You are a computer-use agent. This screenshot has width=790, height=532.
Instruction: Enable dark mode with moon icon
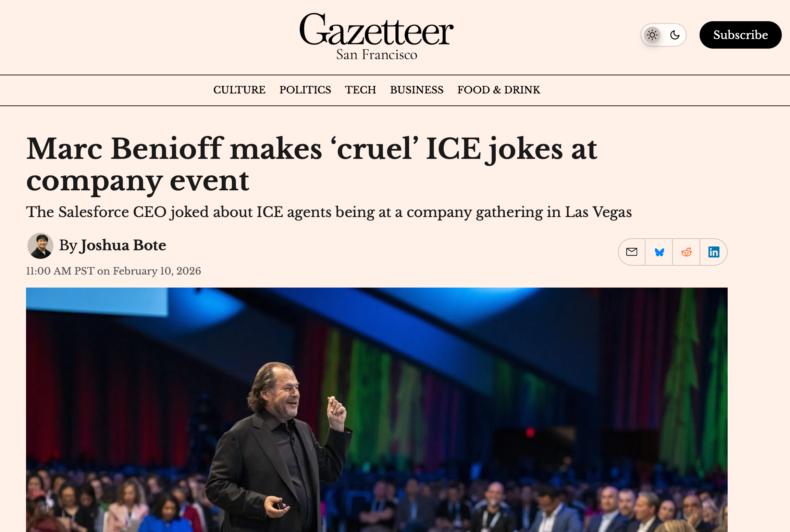click(x=675, y=35)
